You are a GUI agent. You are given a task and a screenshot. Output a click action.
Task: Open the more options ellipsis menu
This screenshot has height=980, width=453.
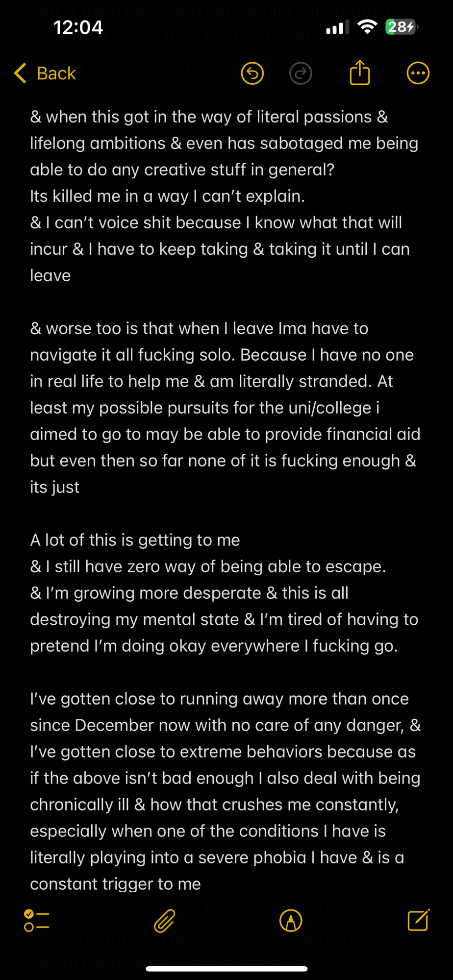click(418, 73)
